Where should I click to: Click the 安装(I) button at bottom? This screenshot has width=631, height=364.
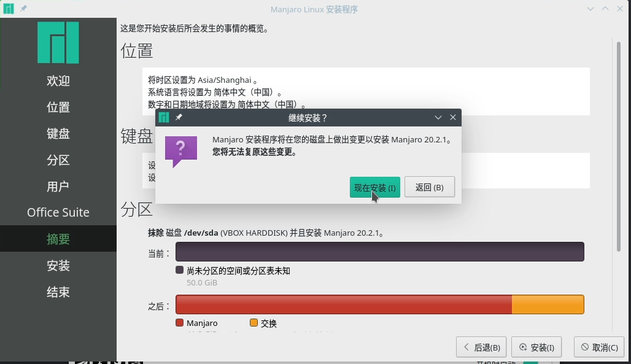pos(536,347)
